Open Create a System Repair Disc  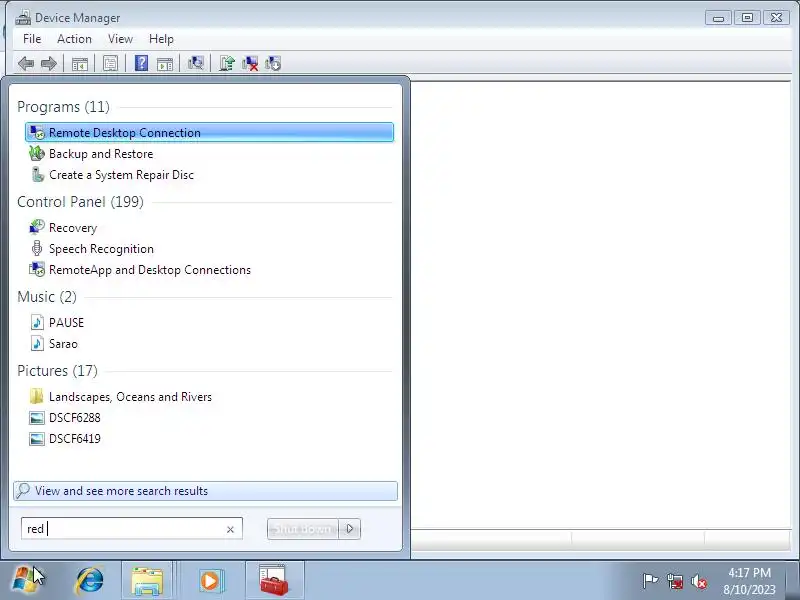(209, 174)
